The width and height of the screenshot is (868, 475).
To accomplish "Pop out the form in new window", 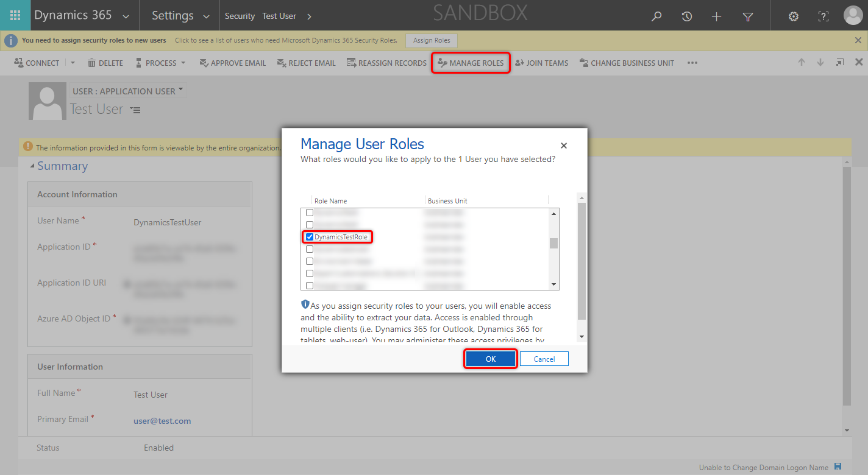I will point(840,62).
